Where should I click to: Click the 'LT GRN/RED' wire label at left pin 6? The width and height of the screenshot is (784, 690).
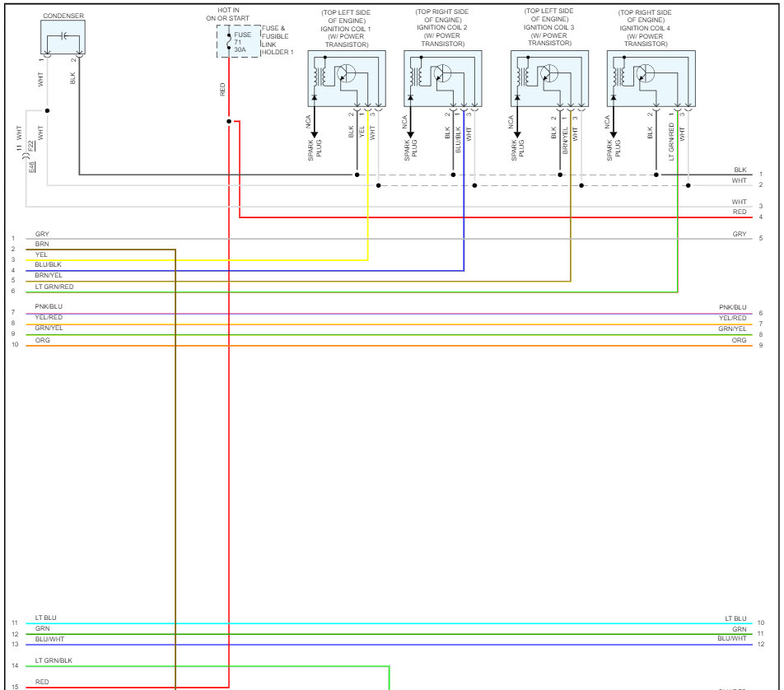coord(54,287)
